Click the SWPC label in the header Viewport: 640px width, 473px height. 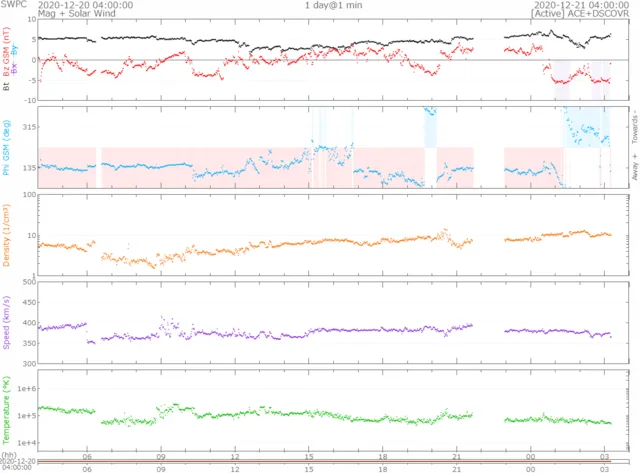click(x=13, y=4)
